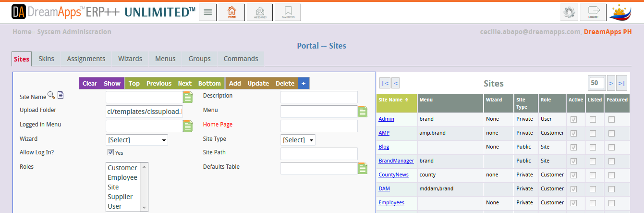Click the Clear button

[x=90, y=83]
